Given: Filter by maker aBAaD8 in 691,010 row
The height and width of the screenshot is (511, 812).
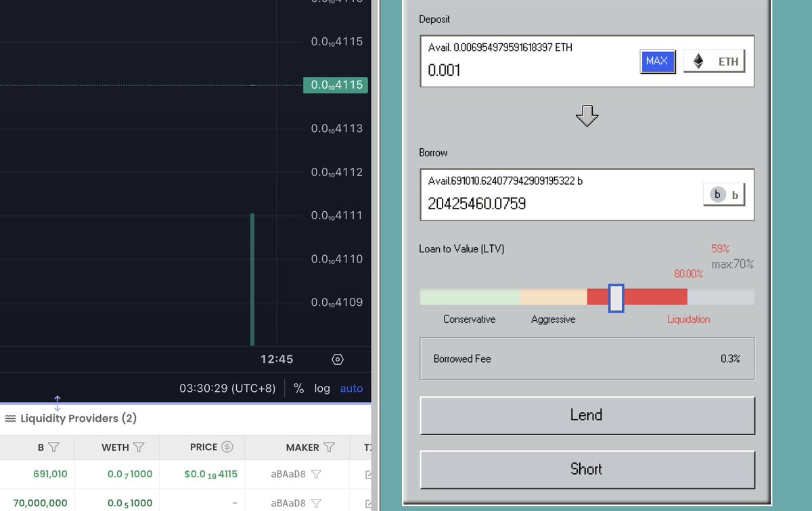Looking at the screenshot, I should point(315,474).
